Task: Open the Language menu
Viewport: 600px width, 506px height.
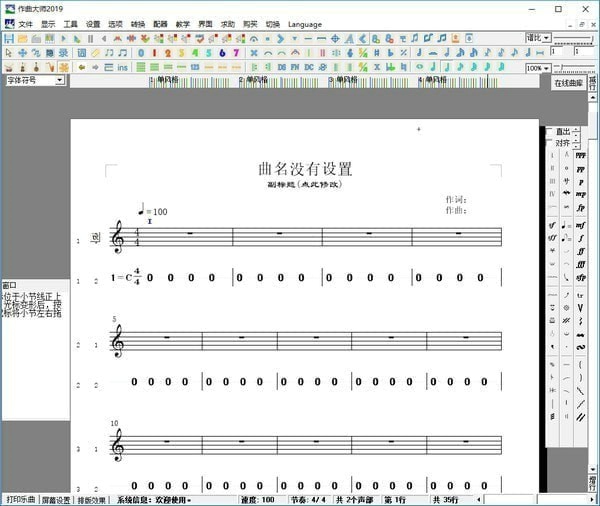Action: (304, 23)
